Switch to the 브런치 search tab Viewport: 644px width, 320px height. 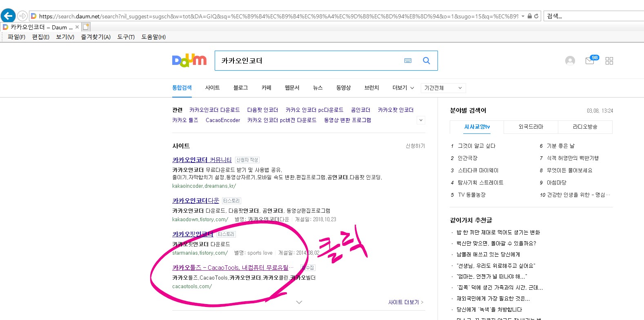point(372,88)
